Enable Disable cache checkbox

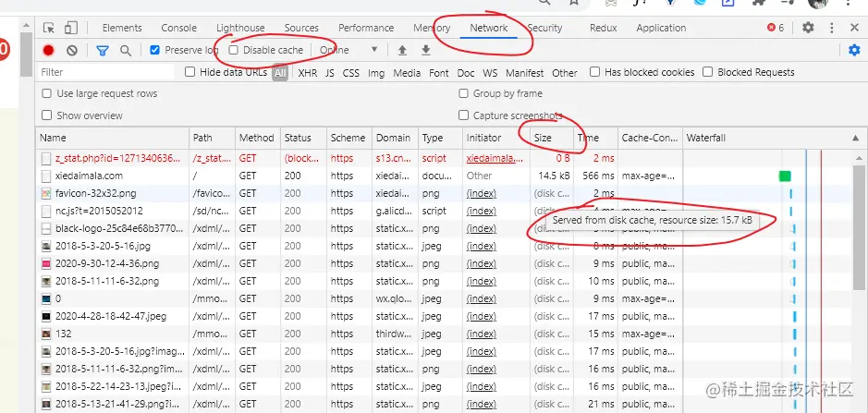point(234,50)
